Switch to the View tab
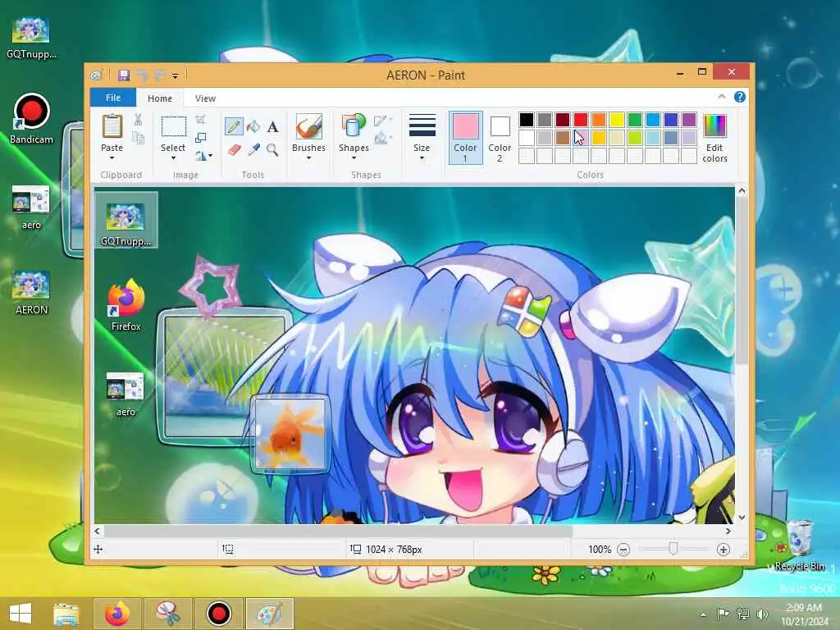This screenshot has width=840, height=630. pyautogui.click(x=205, y=98)
